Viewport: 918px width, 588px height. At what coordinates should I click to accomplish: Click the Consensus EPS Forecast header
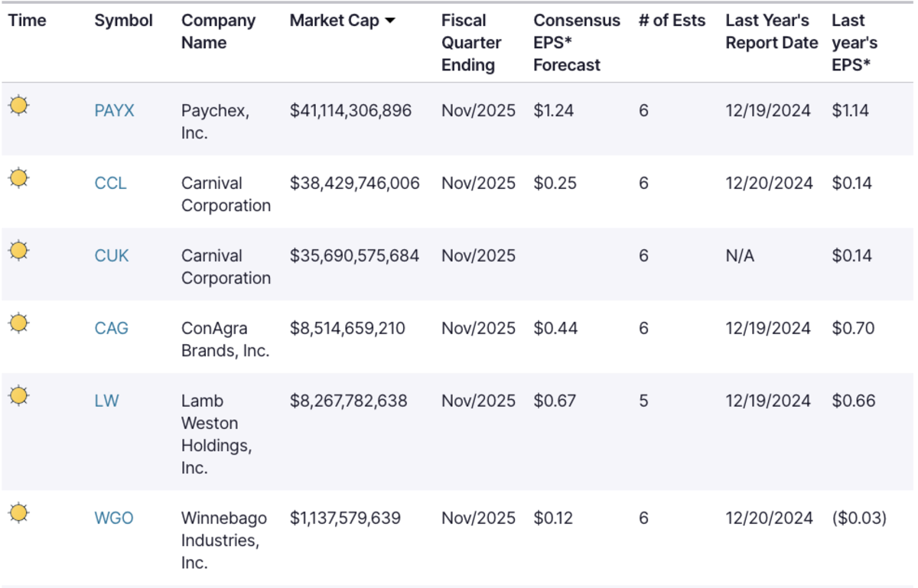(x=577, y=43)
